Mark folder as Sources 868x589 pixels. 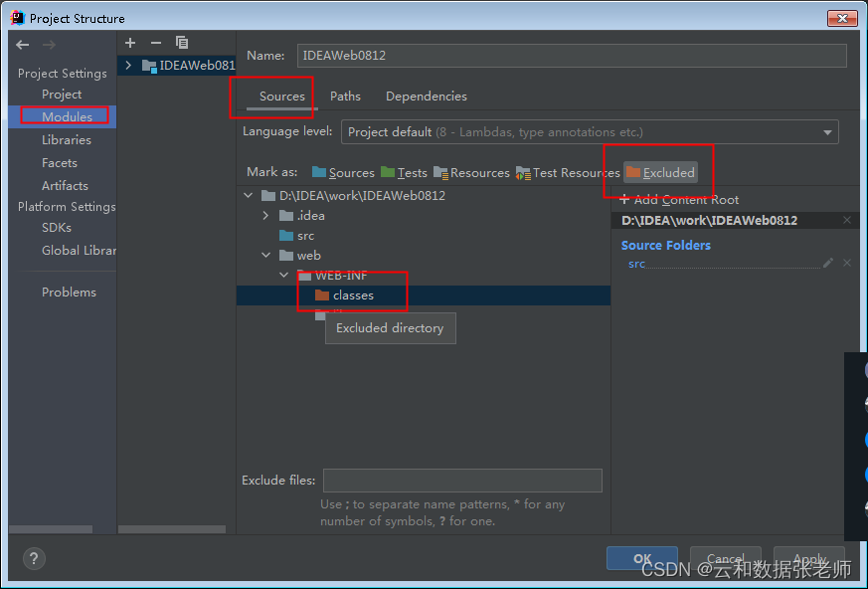tap(343, 173)
